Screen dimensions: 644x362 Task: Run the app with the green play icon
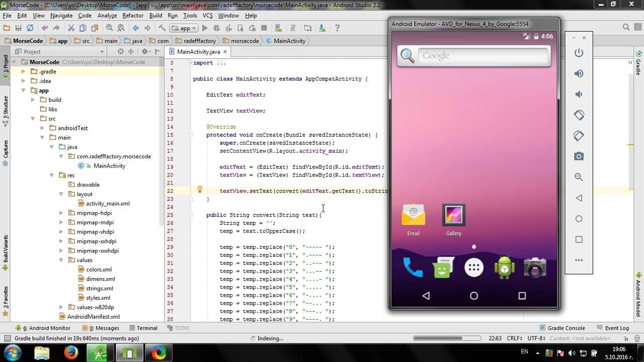(x=205, y=28)
